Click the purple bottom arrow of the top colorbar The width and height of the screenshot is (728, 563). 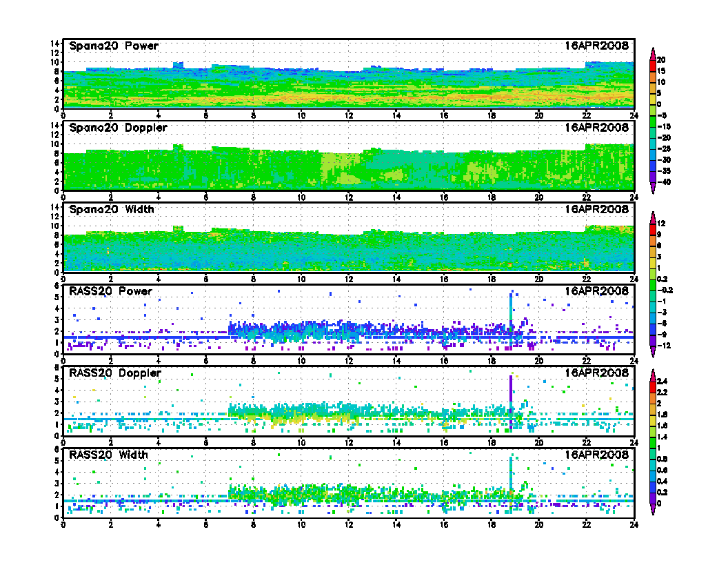coord(653,188)
